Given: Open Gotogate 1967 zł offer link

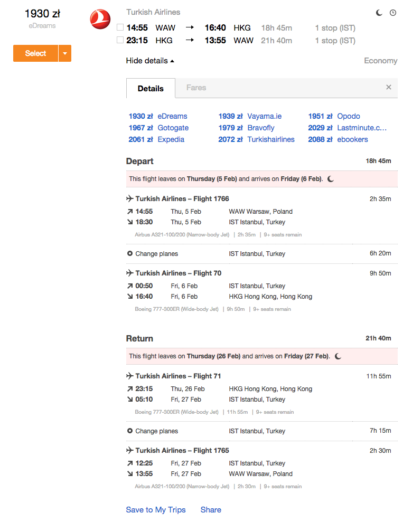Looking at the screenshot, I should coord(158,128).
